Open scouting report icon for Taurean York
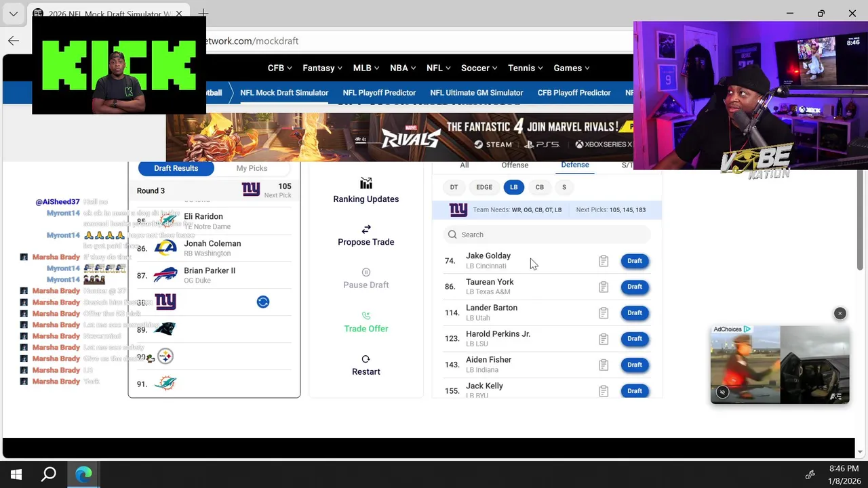 point(604,287)
